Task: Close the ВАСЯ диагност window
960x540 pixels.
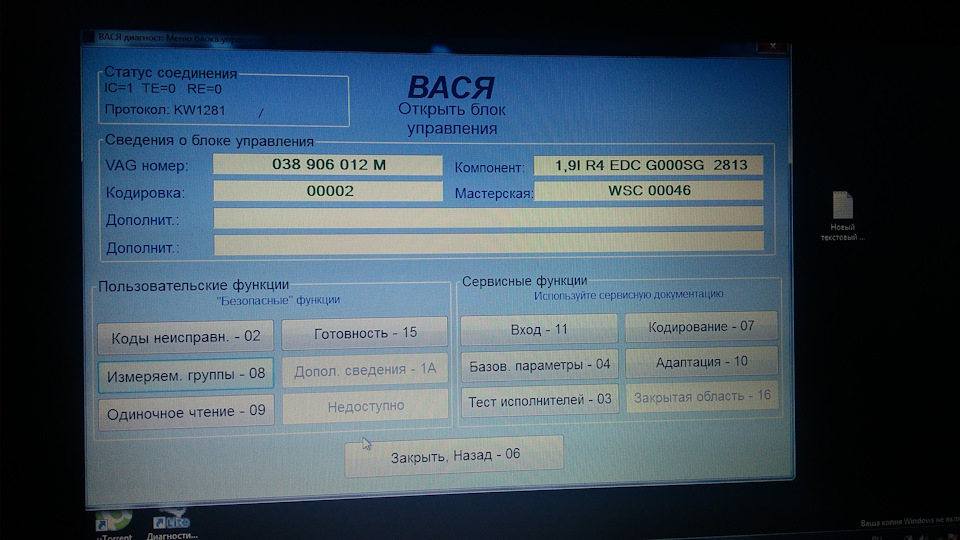Action: [x=772, y=46]
